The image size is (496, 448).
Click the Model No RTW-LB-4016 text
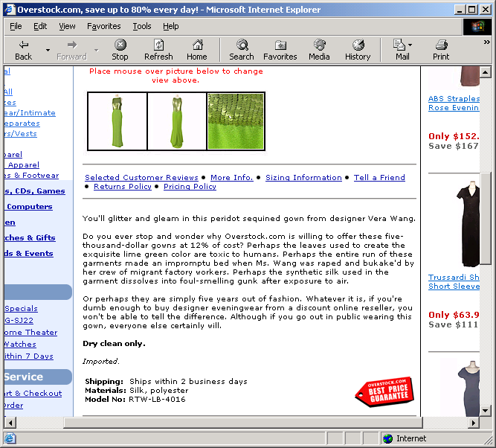pyautogui.click(x=135, y=399)
